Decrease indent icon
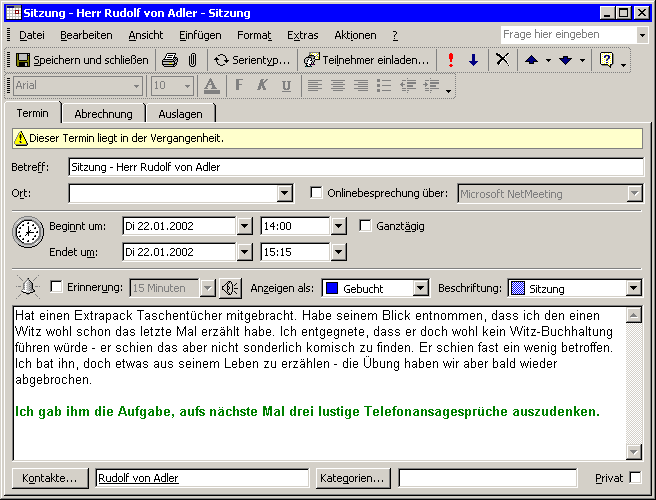The height and width of the screenshot is (500, 656). click(x=408, y=86)
